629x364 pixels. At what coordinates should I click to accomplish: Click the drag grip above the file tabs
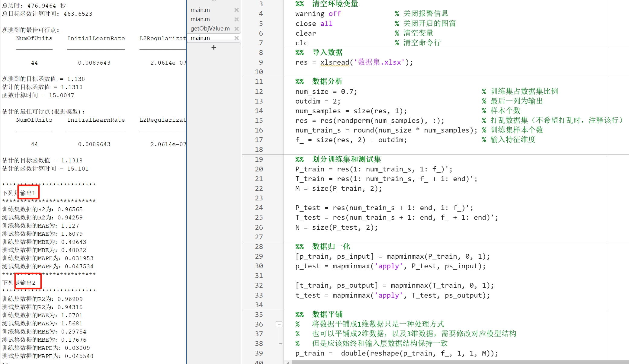(214, 1)
